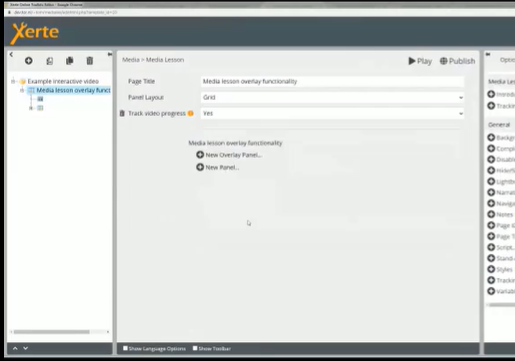Show info tooltip for Track video progress

(191, 113)
